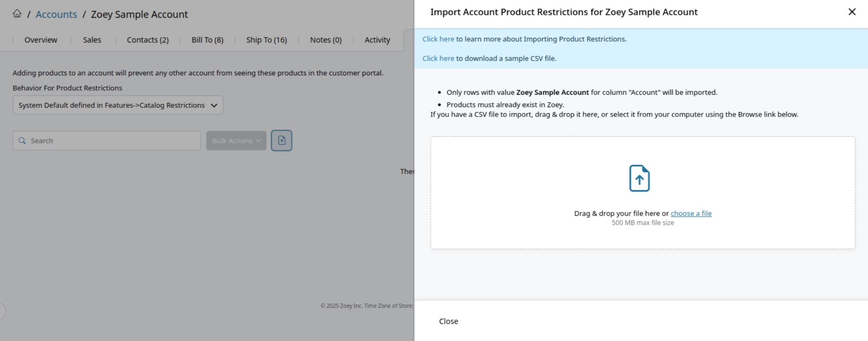Click the Import Account Product Restrictions heading

tap(564, 12)
